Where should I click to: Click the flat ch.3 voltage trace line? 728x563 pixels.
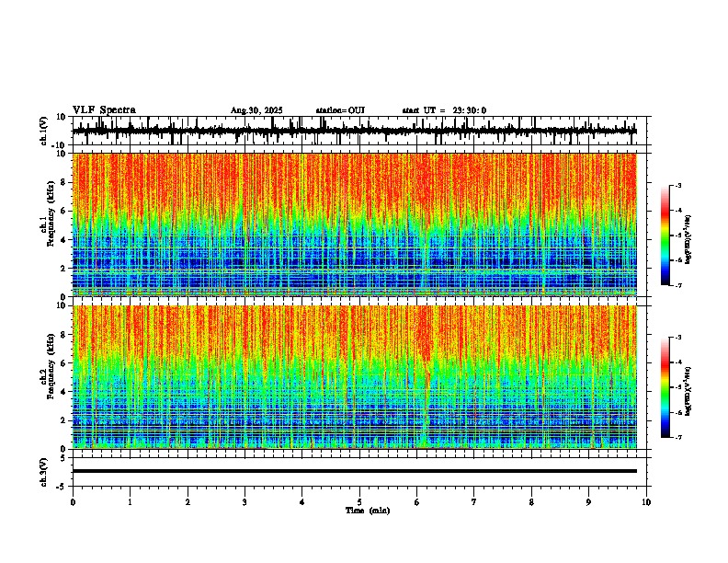click(x=355, y=471)
